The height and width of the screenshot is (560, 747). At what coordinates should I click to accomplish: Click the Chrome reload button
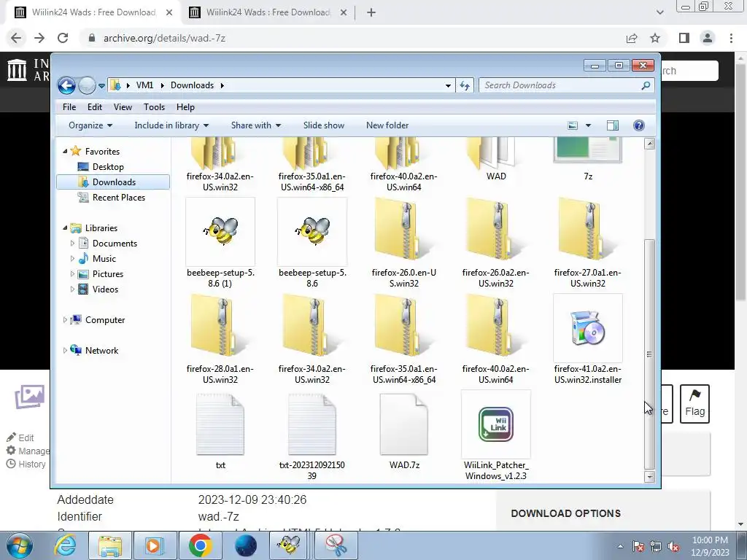[x=63, y=38]
